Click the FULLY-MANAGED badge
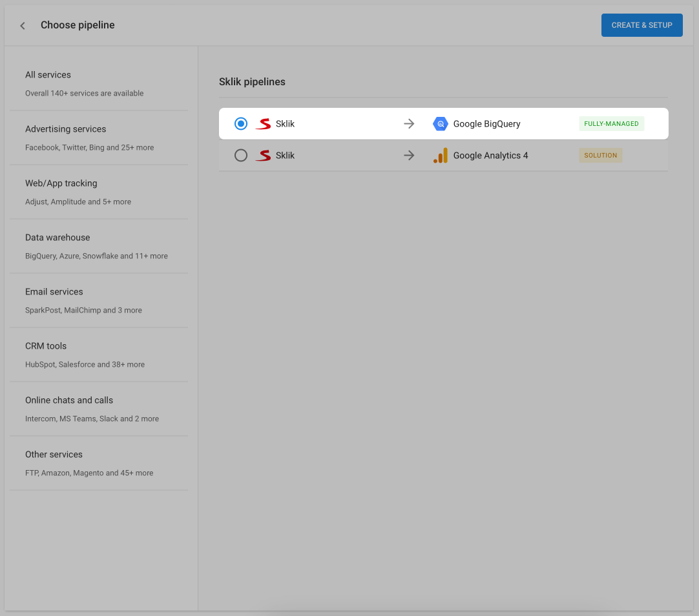Image resolution: width=699 pixels, height=616 pixels. [x=611, y=124]
